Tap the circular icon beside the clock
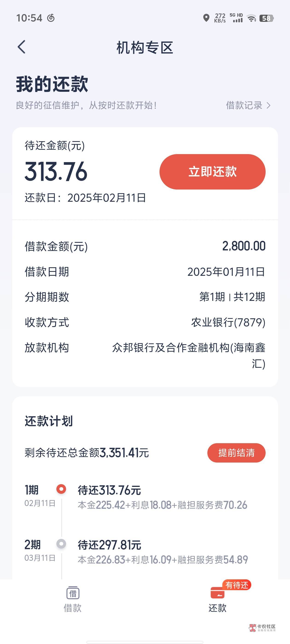Image resolution: width=290 pixels, height=644 pixels. point(51,18)
